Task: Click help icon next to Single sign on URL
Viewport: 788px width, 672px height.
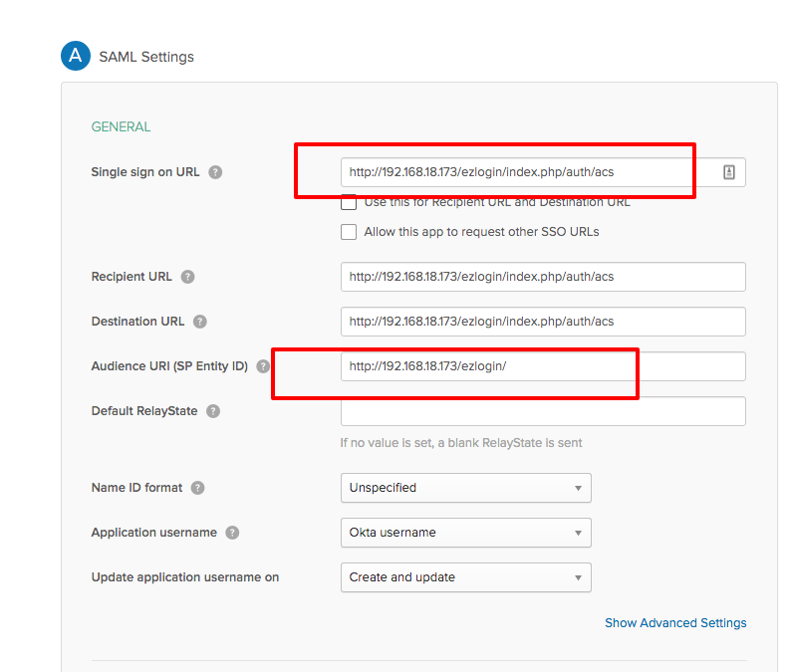Action: (x=215, y=172)
